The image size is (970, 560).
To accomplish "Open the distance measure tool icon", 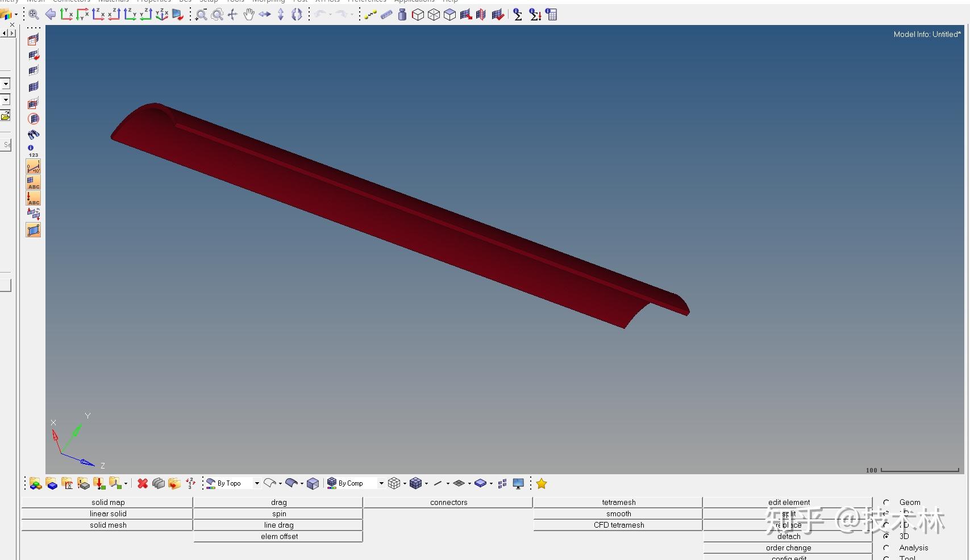I will tap(370, 15).
